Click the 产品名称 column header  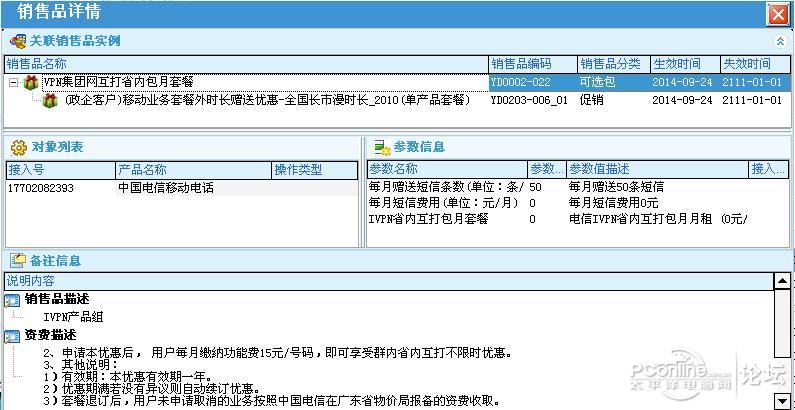[x=194, y=170]
